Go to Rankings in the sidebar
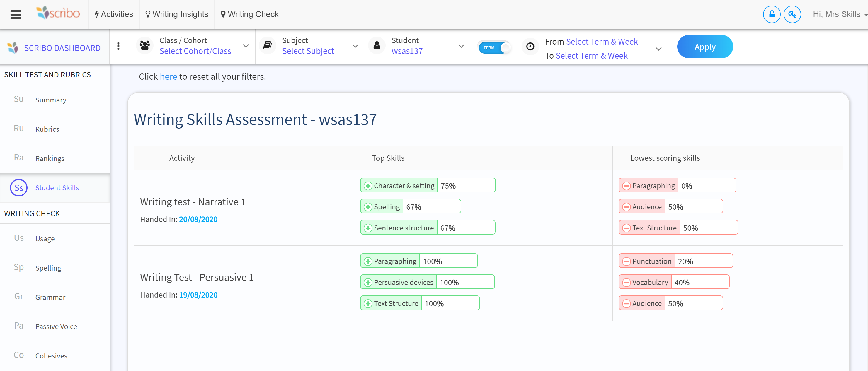Screen dimensions: 868x371 50,159
